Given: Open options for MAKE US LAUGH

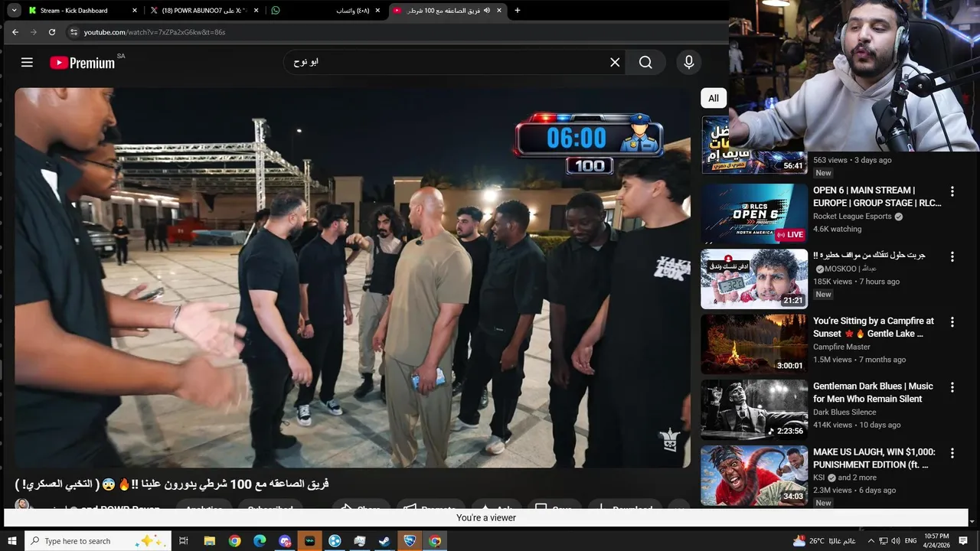Looking at the screenshot, I should click(x=952, y=453).
